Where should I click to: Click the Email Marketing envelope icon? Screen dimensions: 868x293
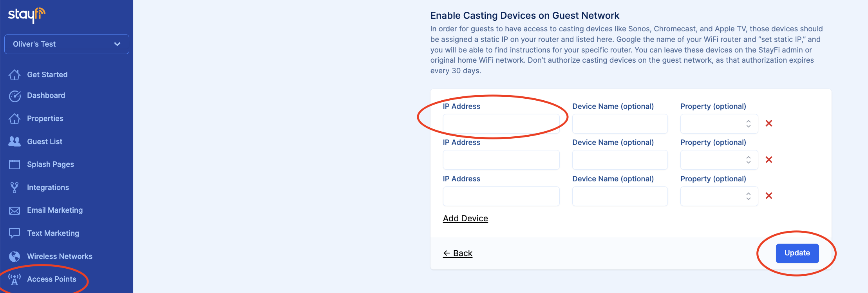point(14,211)
